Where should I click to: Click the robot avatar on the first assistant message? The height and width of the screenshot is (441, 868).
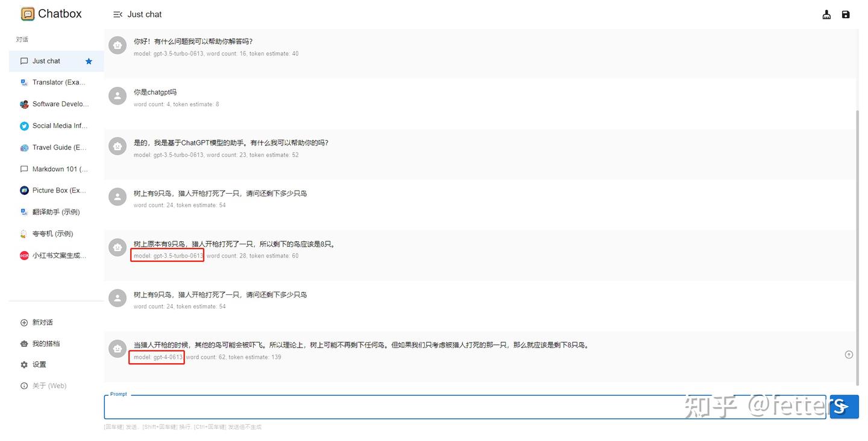(117, 45)
